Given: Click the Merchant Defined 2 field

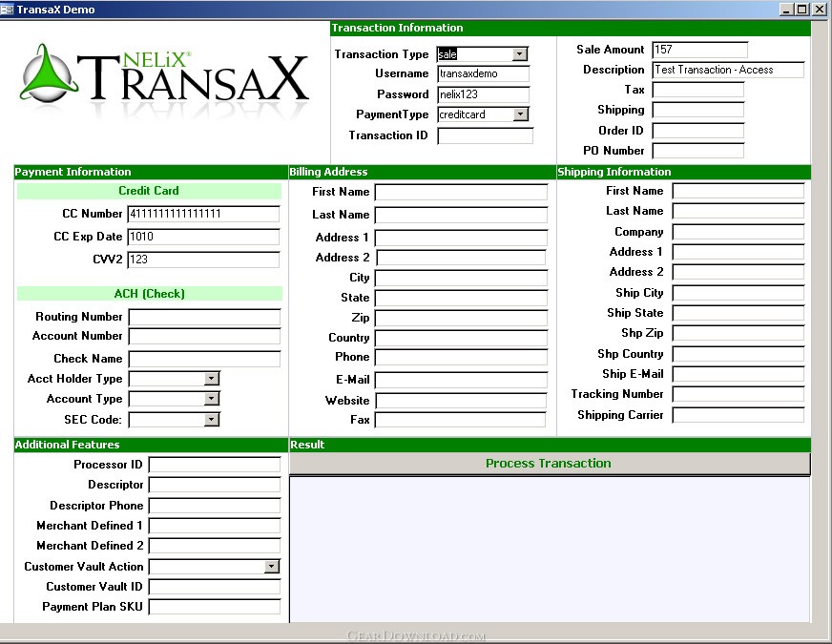Looking at the screenshot, I should coord(215,547).
